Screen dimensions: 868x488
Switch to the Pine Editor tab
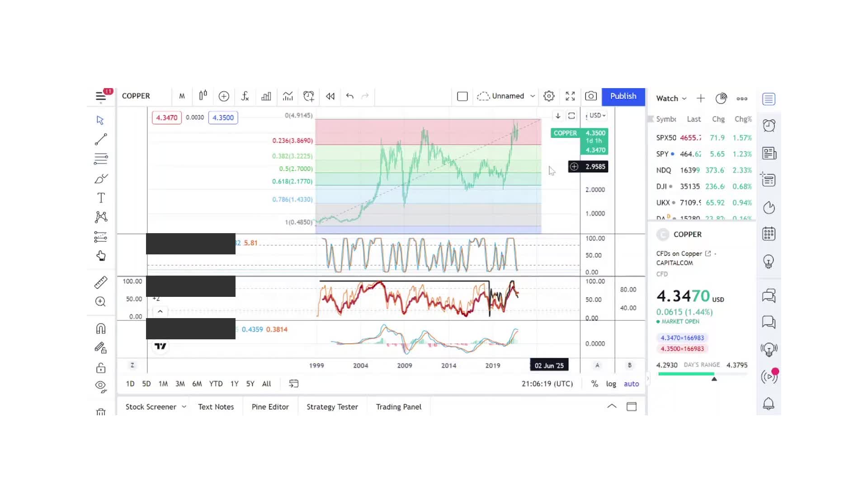pos(270,406)
